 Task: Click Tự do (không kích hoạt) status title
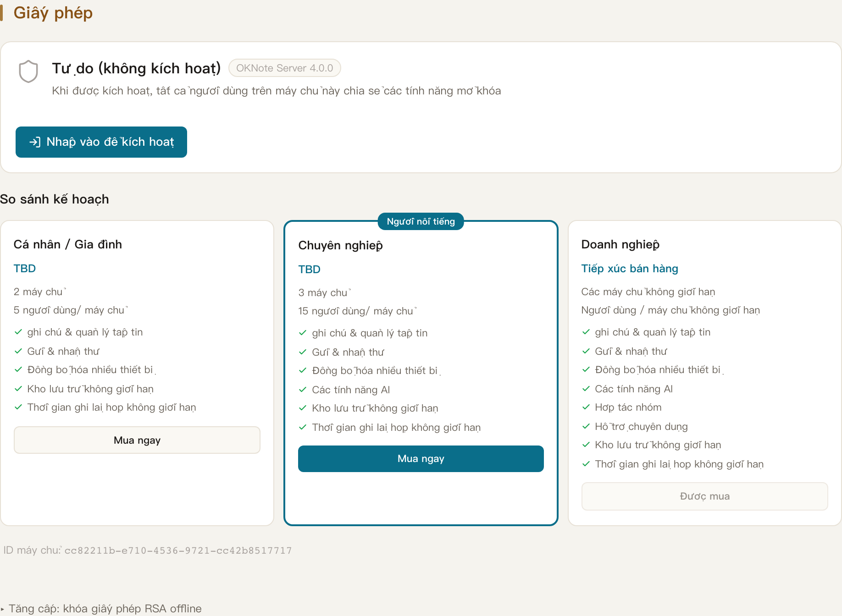136,68
